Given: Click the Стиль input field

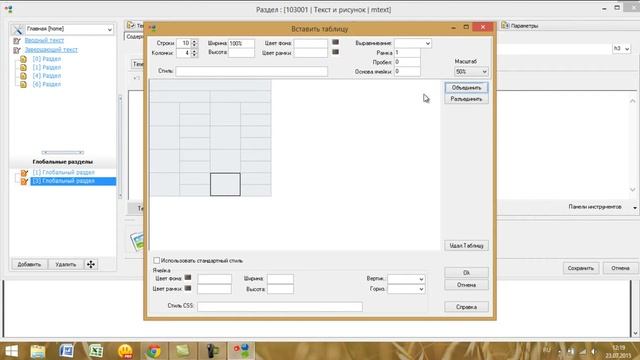Looking at the screenshot, I should coord(251,71).
